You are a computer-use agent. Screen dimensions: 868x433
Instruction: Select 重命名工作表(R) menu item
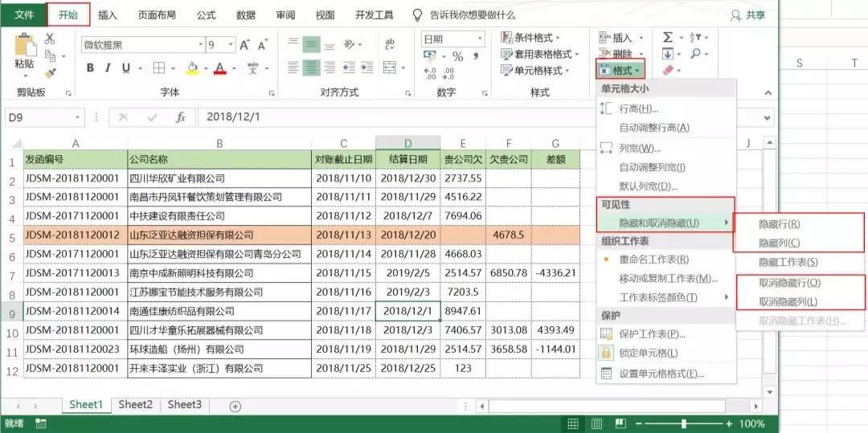click(666, 259)
